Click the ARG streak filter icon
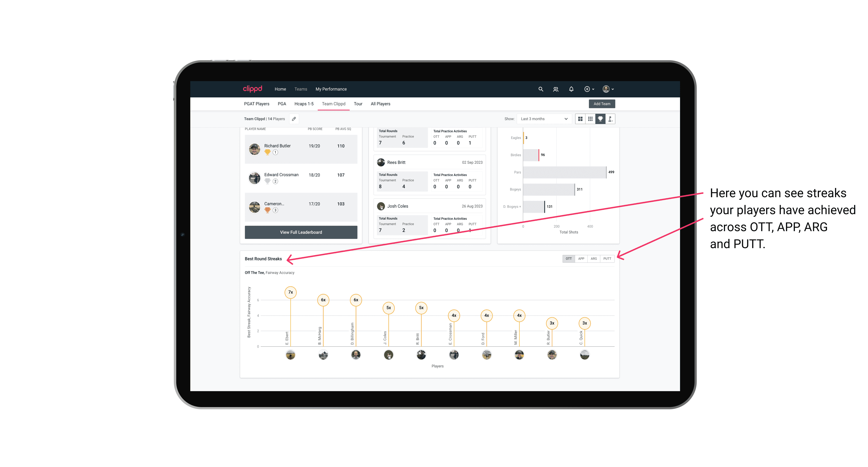This screenshot has width=868, height=467. (594, 258)
